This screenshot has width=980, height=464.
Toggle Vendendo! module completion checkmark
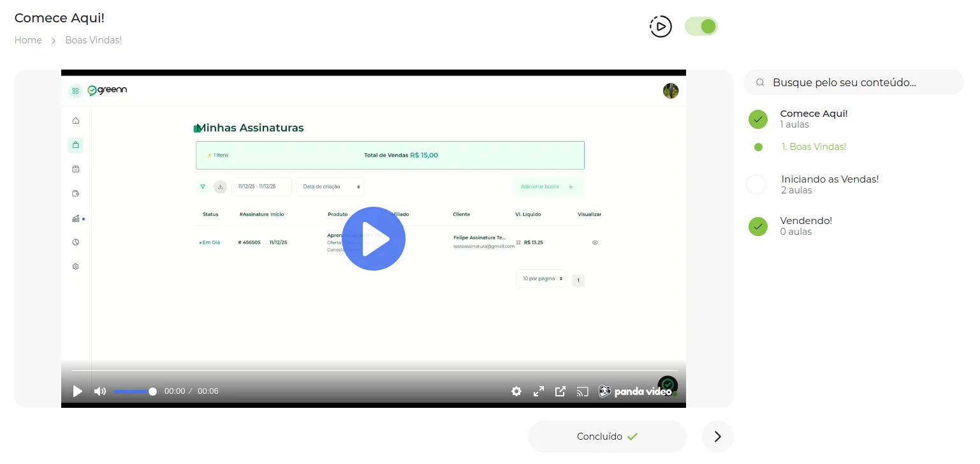click(758, 227)
